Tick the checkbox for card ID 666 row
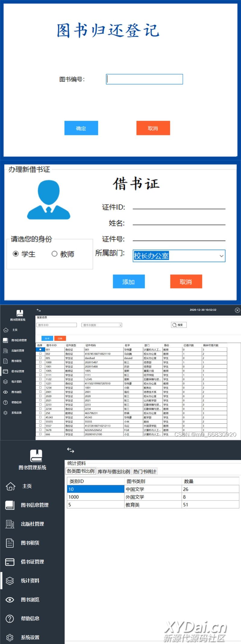 click(40, 434)
